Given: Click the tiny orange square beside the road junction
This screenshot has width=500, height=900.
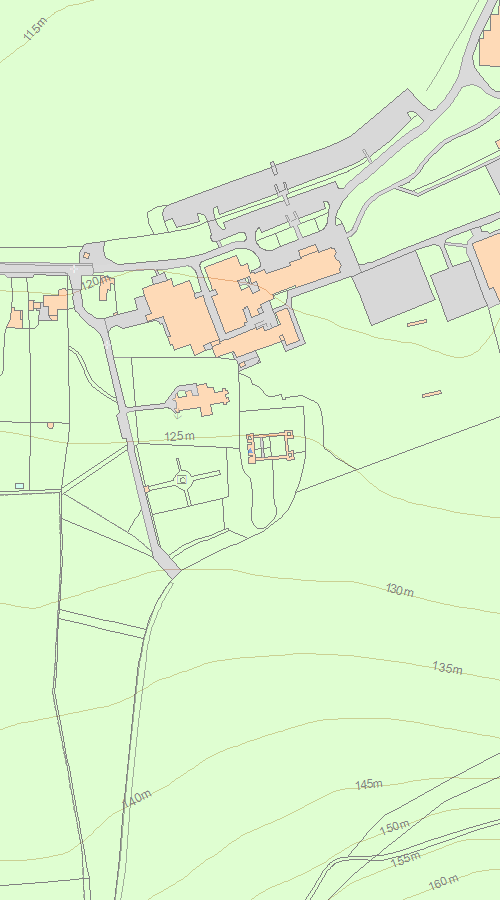Looking at the screenshot, I should (x=86, y=255).
